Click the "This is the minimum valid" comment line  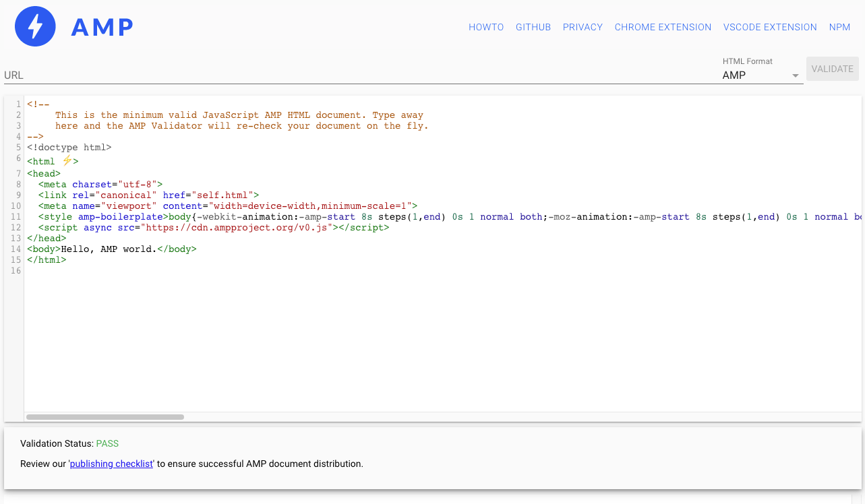click(239, 115)
